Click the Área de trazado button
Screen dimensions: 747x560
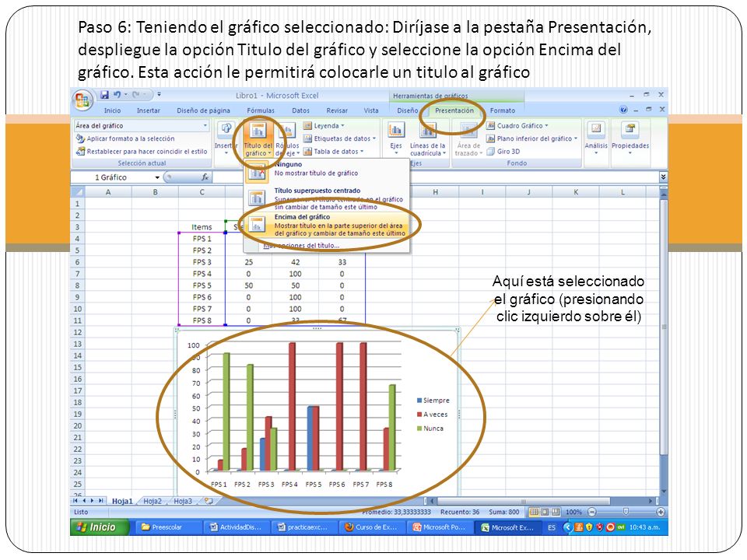tap(468, 138)
